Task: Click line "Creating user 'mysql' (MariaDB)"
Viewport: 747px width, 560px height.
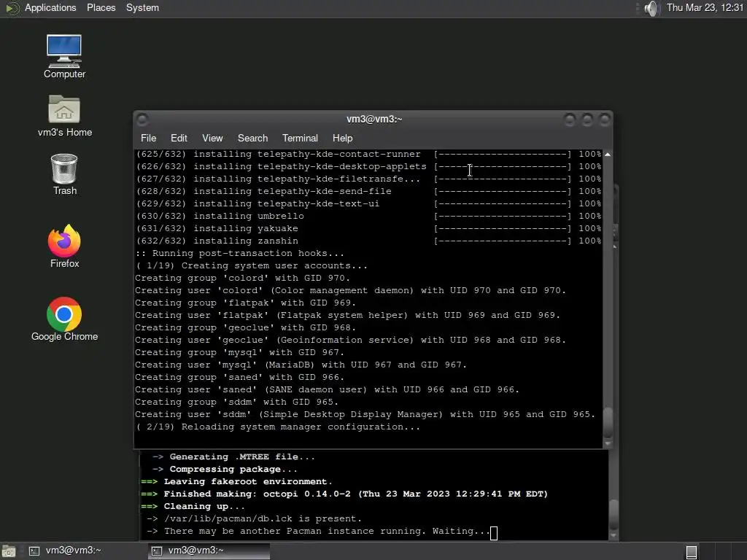Action: pos(301,365)
